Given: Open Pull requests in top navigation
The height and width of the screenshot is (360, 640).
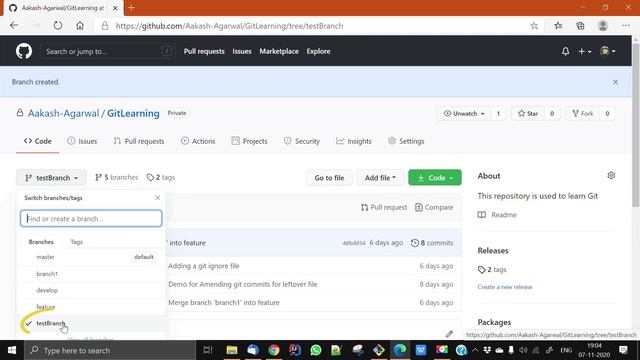Looking at the screenshot, I should point(204,51).
